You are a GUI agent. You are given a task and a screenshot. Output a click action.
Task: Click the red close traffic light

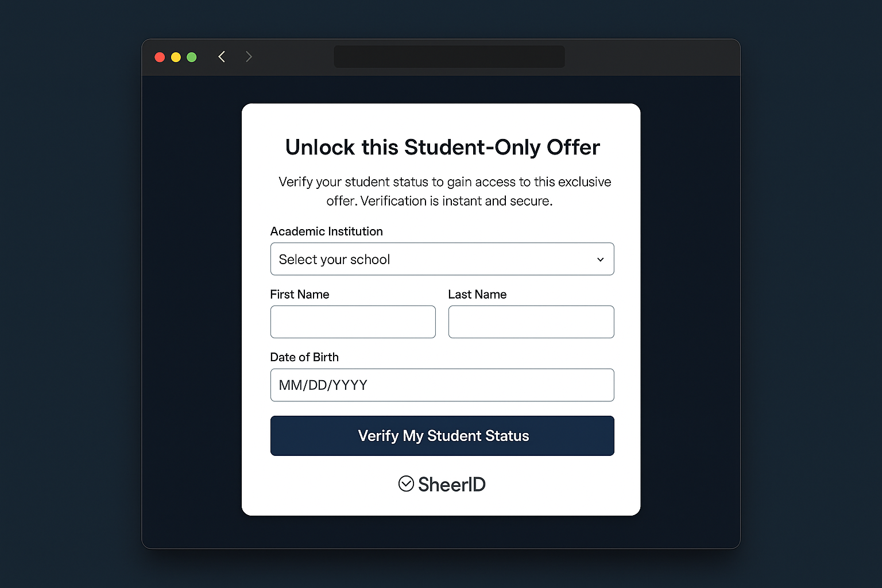point(160,57)
